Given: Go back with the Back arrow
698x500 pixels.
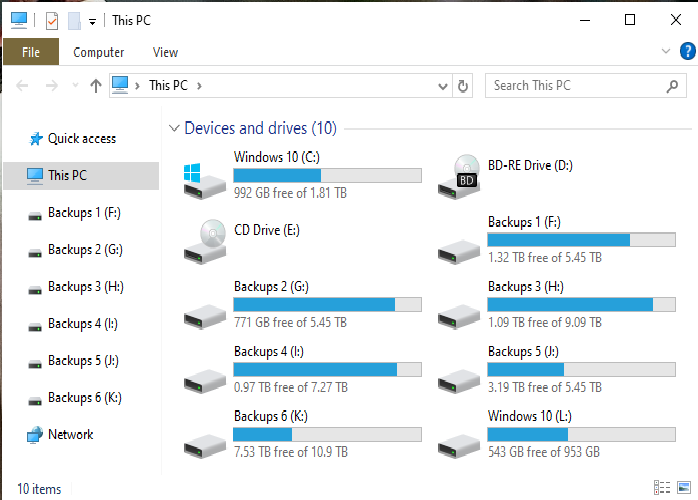Looking at the screenshot, I should 22,85.
